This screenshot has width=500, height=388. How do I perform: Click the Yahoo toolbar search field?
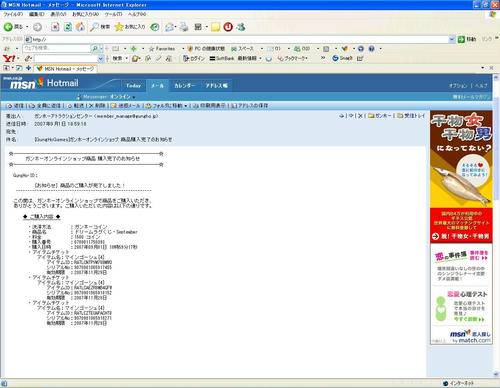[x=66, y=59]
